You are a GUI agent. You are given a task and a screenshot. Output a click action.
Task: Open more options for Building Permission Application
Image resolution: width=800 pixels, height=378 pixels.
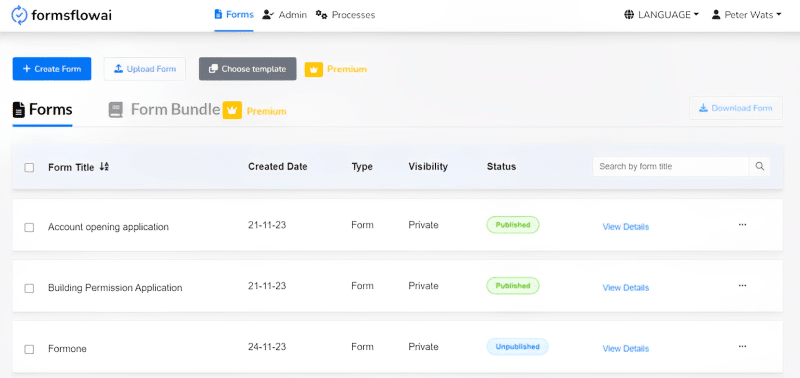coord(742,285)
